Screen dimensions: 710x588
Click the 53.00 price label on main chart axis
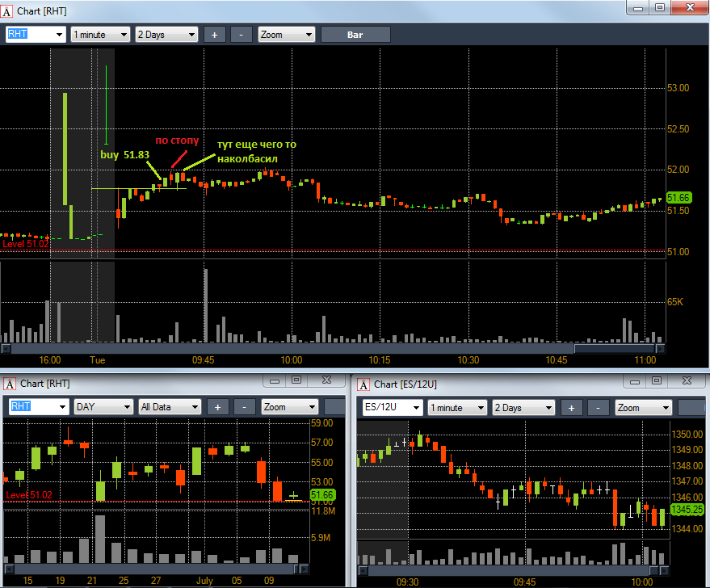click(678, 88)
